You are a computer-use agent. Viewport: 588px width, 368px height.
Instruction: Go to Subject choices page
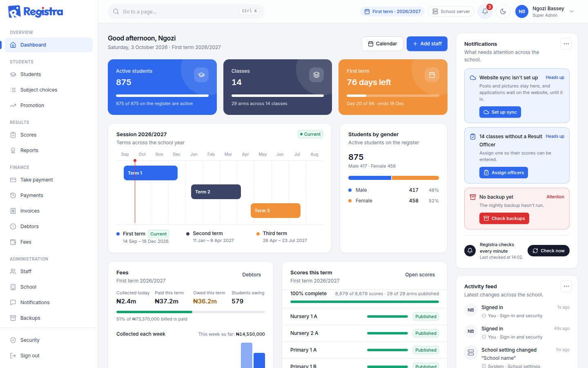click(49, 90)
